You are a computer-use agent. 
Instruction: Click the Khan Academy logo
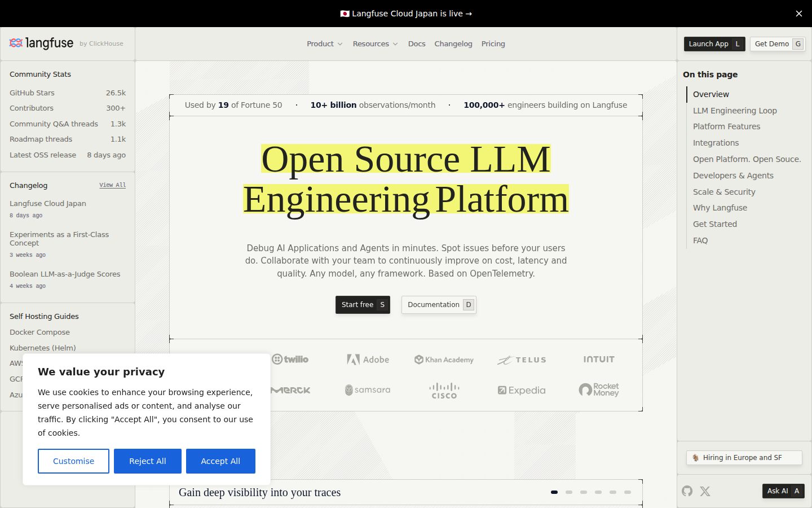pyautogui.click(x=444, y=360)
